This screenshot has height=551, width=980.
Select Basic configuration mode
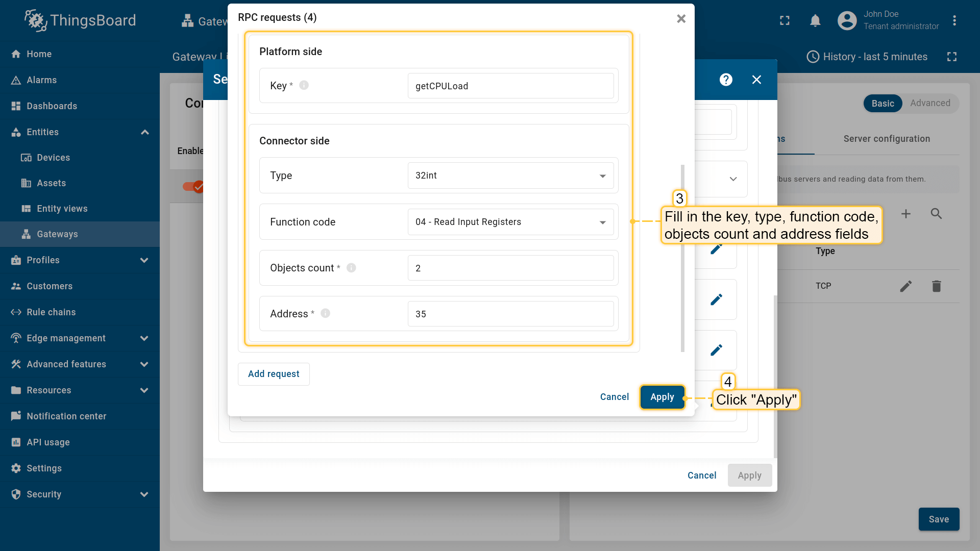point(883,104)
